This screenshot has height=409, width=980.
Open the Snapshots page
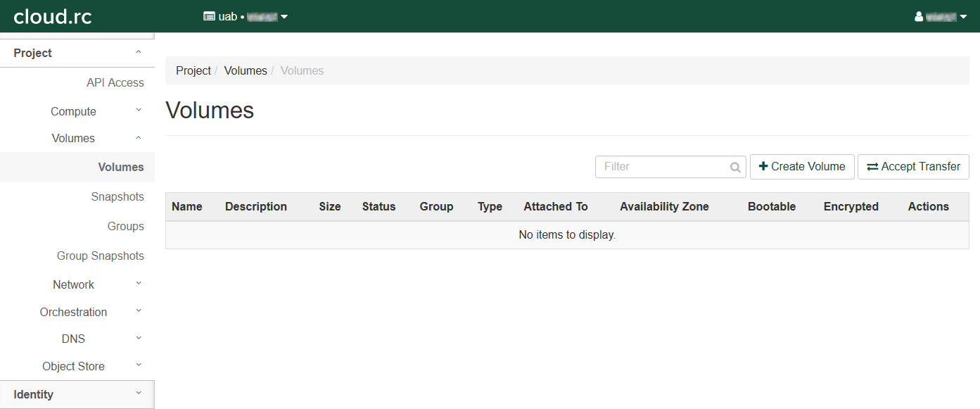pos(117,197)
